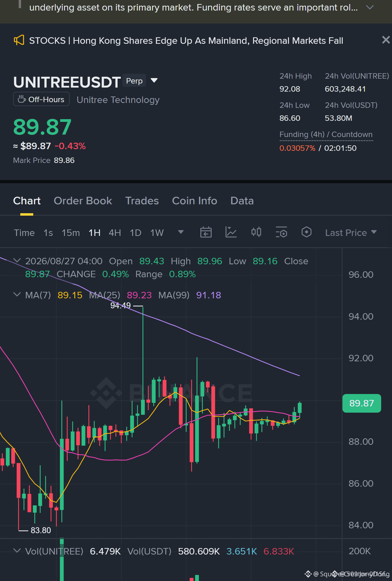Click the 24h High value 92.08
This screenshot has height=581, width=392.
[290, 89]
